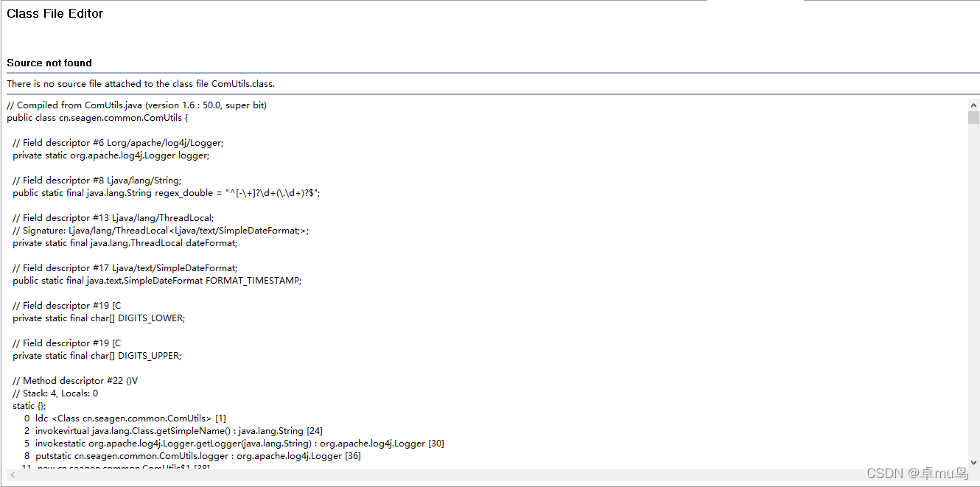Image resolution: width=980 pixels, height=487 pixels.
Task: Click the 'invokestatic org.apache.log4j.Logger.getLogger' line
Action: (x=234, y=444)
